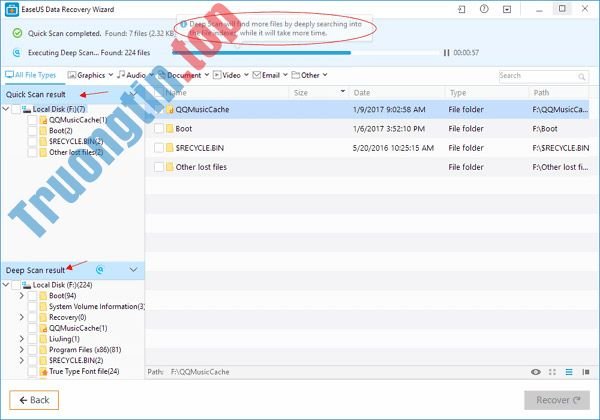Check Program Files (x86)(81) checkbox
The width and height of the screenshot is (600, 420).
[33, 350]
